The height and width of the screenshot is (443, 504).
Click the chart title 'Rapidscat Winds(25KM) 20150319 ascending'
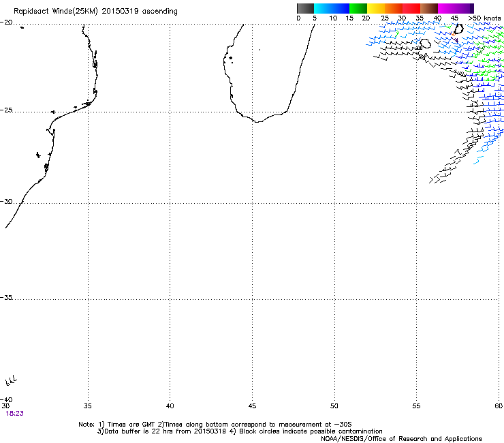point(95,12)
